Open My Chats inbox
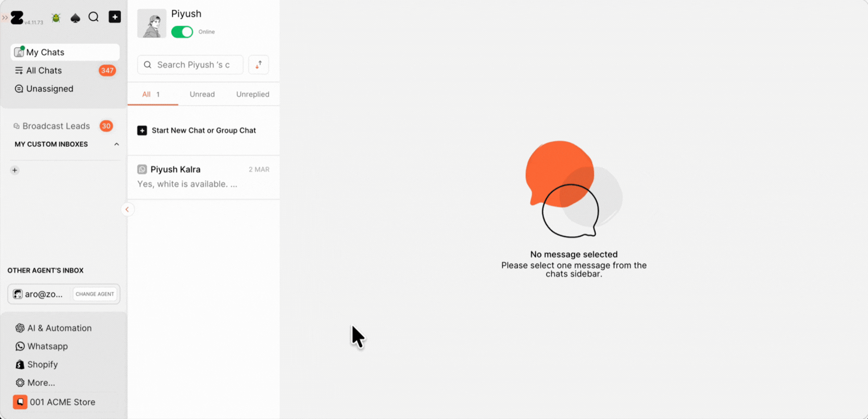 click(x=65, y=52)
